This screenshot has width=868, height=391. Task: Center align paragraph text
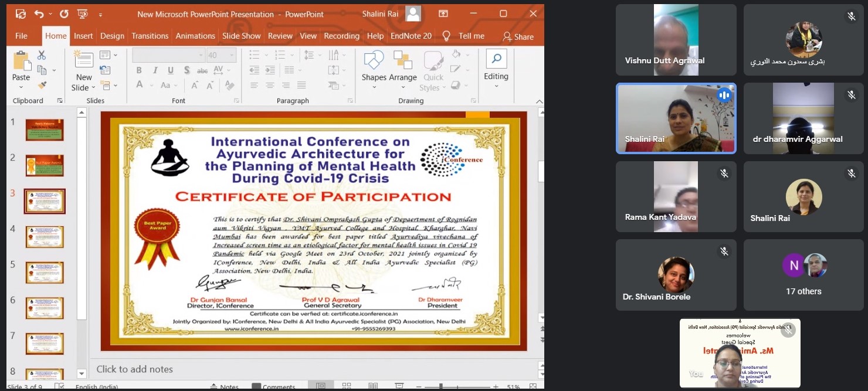270,85
